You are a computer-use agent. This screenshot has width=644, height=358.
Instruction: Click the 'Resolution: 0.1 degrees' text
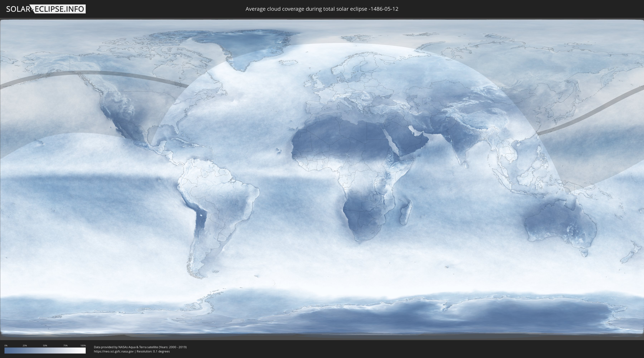tap(153, 352)
